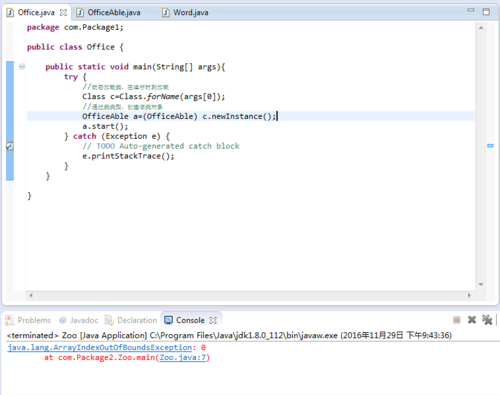Click editor vertical scrollbar up arrow
The width and height of the screenshot is (500, 395).
coord(481,28)
